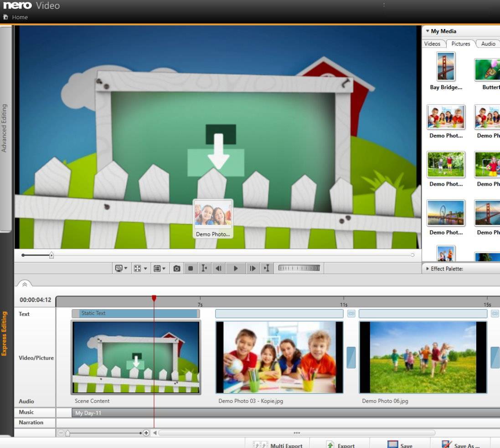Click the Multi Export button
500x448 pixels.
point(278,445)
